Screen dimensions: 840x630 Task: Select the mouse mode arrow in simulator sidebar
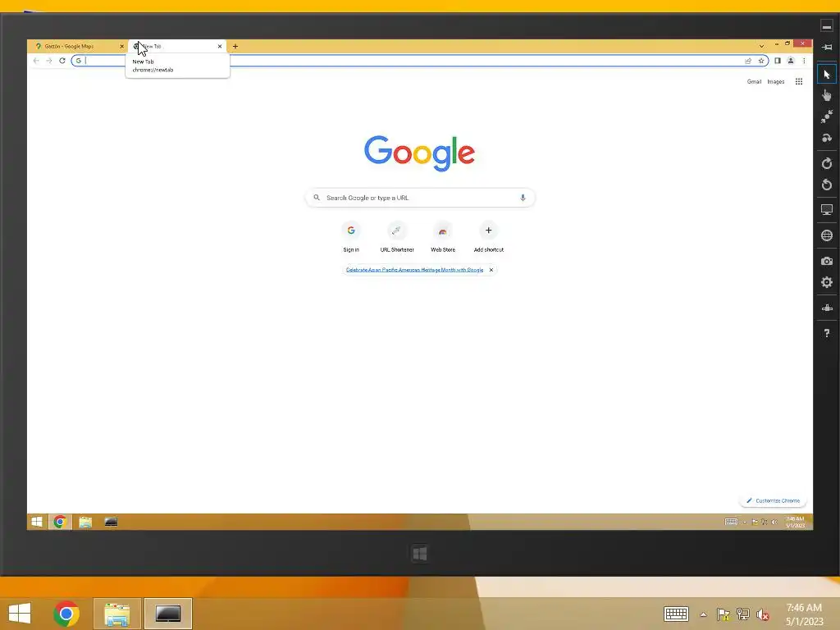pyautogui.click(x=827, y=74)
